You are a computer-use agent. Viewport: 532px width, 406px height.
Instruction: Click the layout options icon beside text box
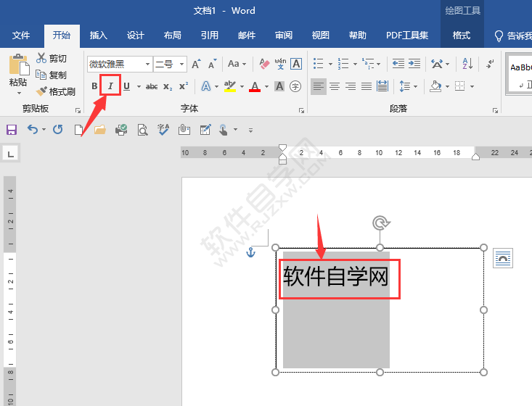[503, 258]
